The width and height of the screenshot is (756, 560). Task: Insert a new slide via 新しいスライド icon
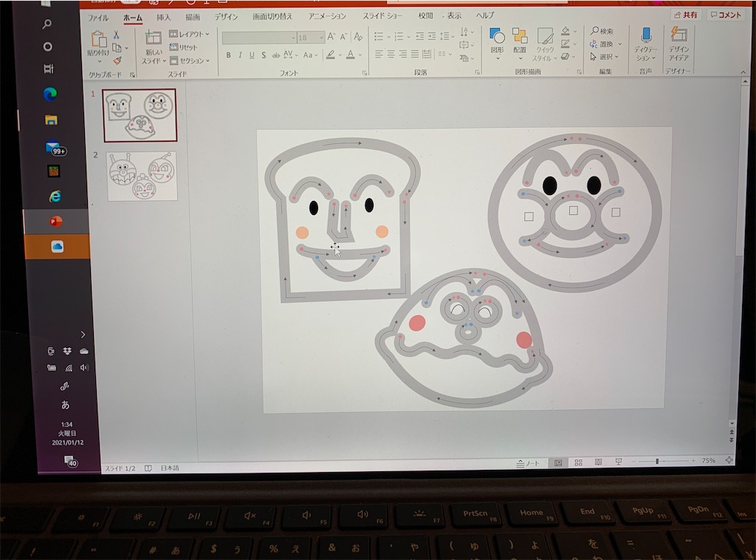point(153,38)
